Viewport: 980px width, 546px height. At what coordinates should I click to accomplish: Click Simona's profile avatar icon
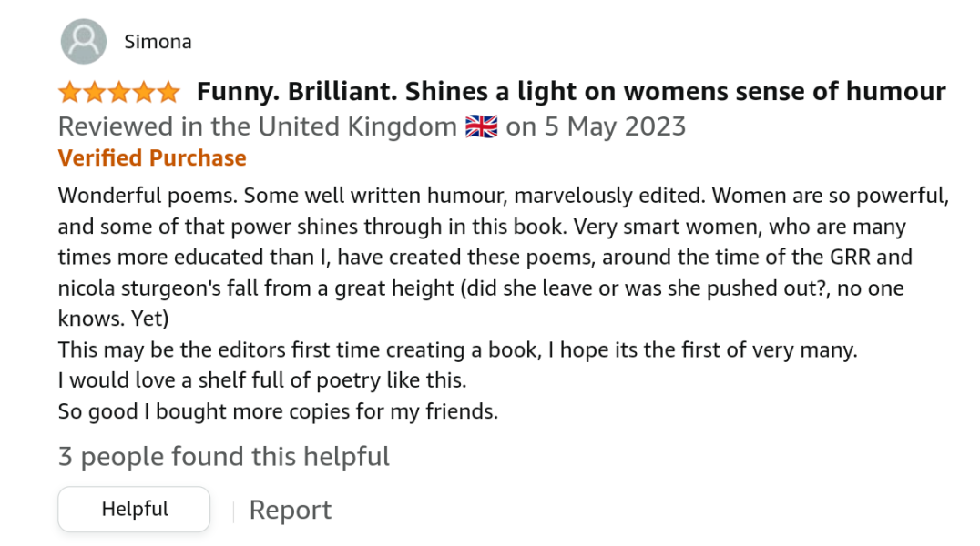[x=83, y=41]
